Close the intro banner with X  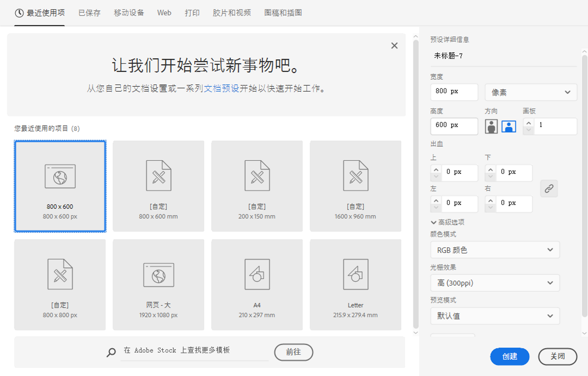coord(394,46)
